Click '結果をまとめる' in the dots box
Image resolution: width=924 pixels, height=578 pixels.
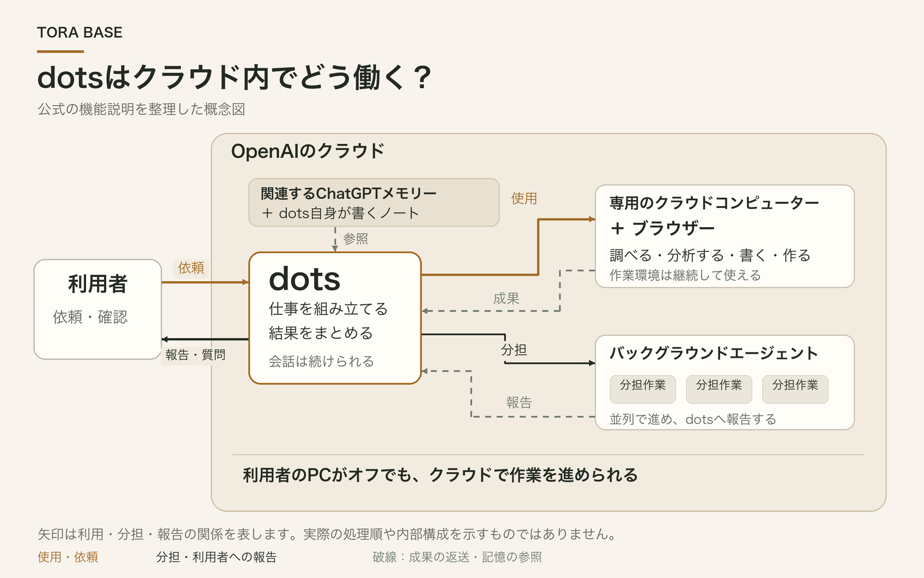tap(321, 333)
